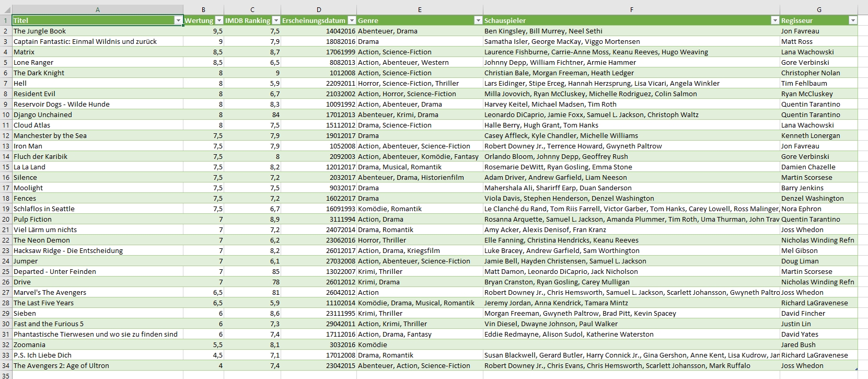
Task: Click the genre cell 'Drama, Musical, Romantik'
Action: pyautogui.click(x=420, y=167)
